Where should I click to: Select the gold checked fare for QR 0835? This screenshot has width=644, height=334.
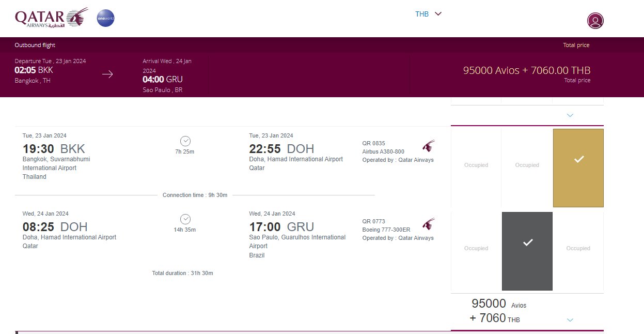coord(578,168)
